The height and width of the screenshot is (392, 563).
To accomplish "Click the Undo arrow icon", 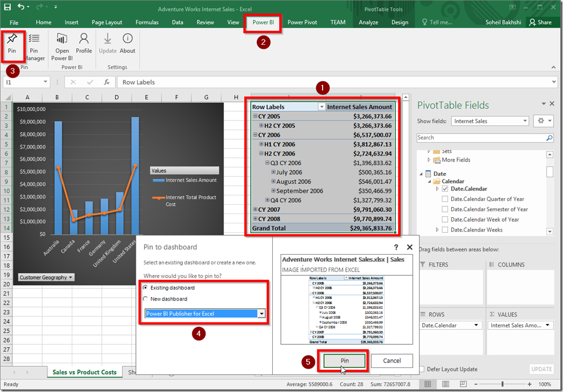I will [x=21, y=7].
